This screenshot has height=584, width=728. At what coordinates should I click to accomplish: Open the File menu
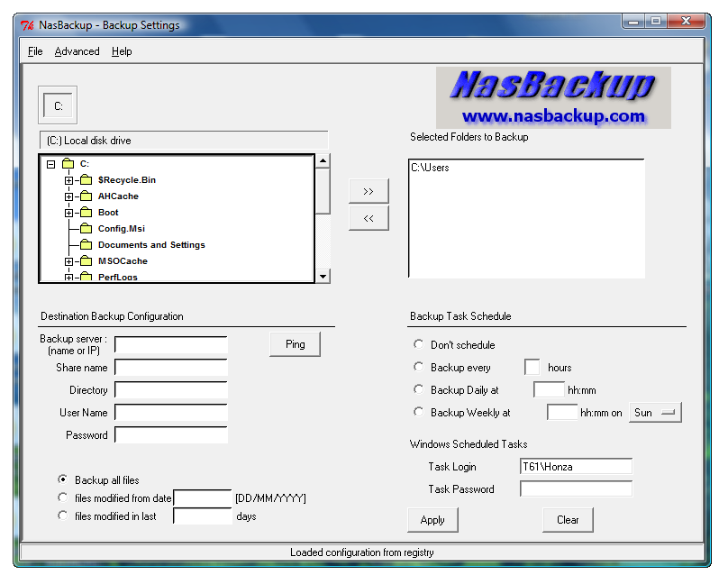[x=35, y=51]
